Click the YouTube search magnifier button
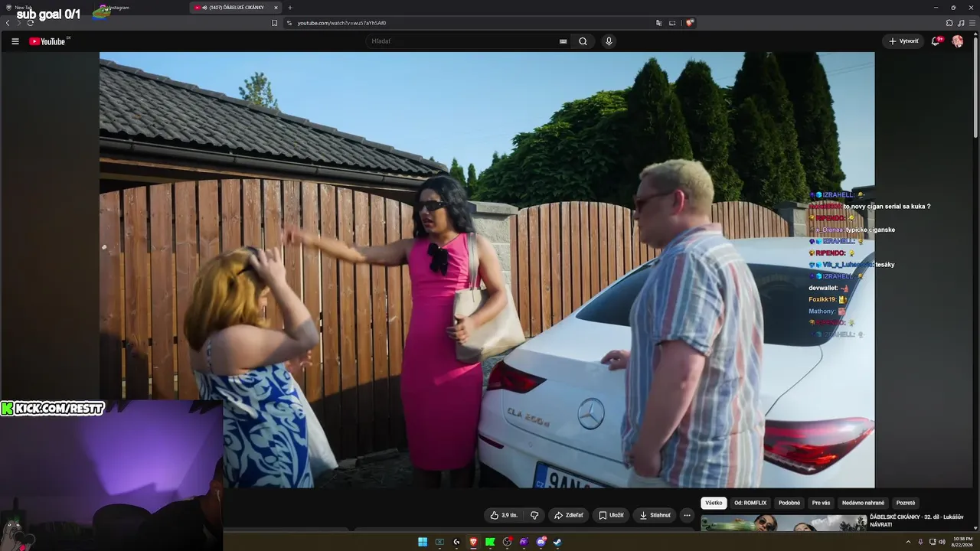980x551 pixels. 583,41
